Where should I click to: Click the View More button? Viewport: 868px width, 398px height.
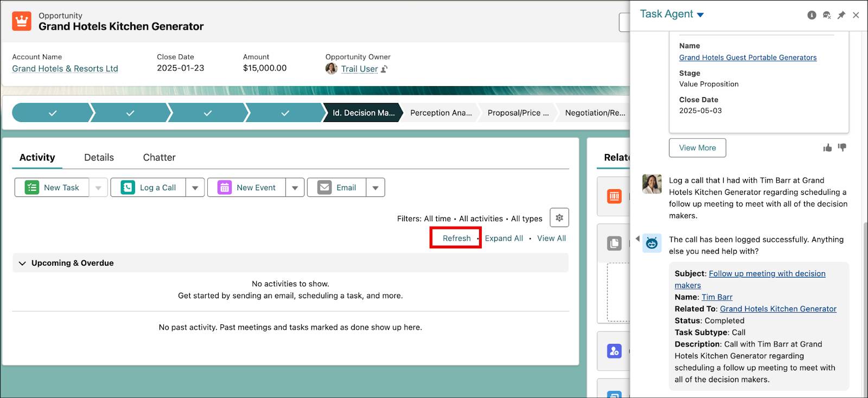pyautogui.click(x=697, y=147)
